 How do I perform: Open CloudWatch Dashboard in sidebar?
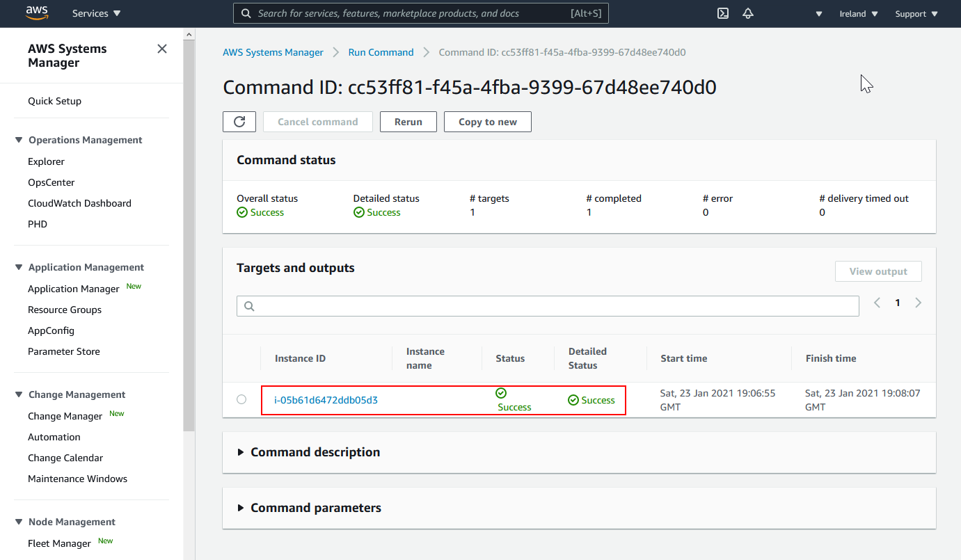coord(79,203)
